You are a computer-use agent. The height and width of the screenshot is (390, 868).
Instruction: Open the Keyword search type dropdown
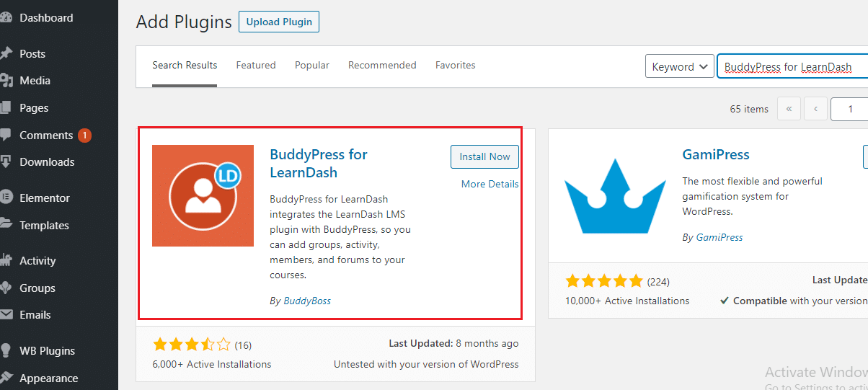[680, 66]
